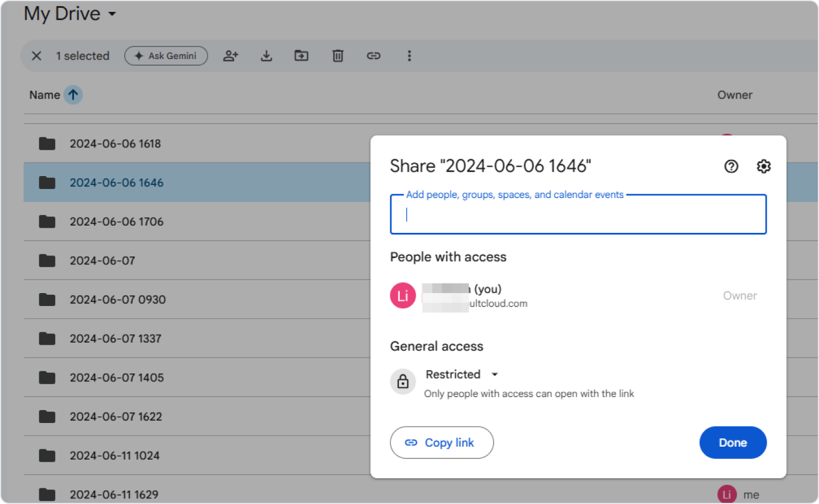This screenshot has width=819, height=504.
Task: Select folder 2024-06-11 1024
Action: (115, 456)
